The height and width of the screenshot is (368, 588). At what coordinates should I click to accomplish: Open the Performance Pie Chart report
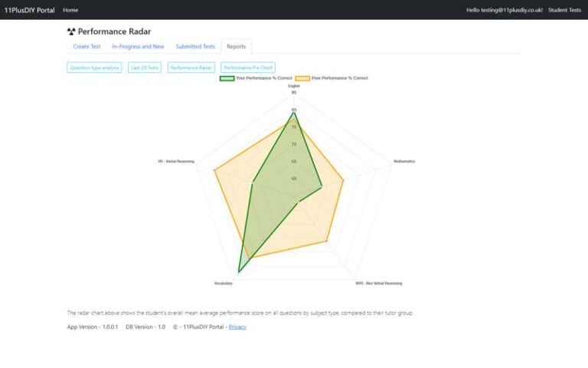(x=248, y=67)
